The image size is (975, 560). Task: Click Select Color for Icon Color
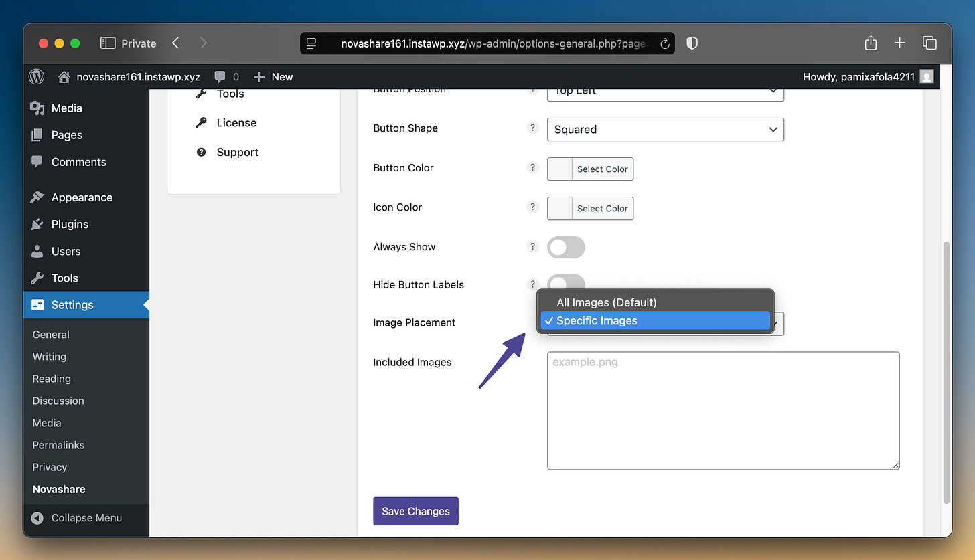[x=603, y=209]
